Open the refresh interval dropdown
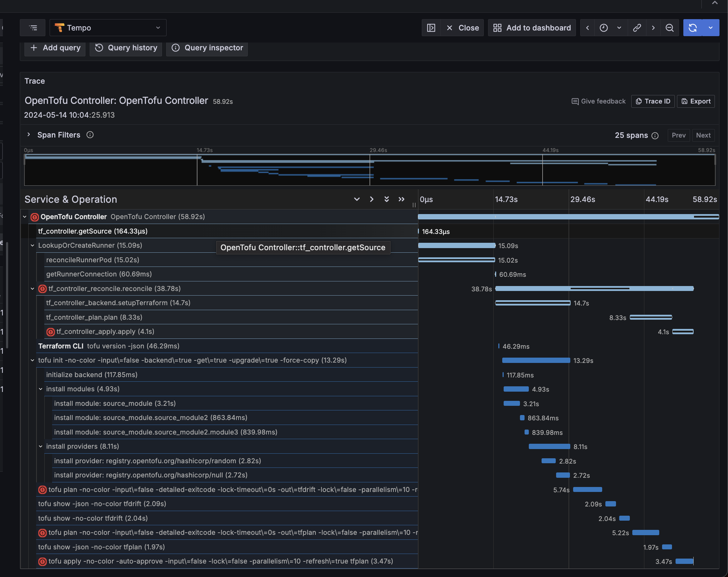This screenshot has height=577, width=728. (711, 28)
